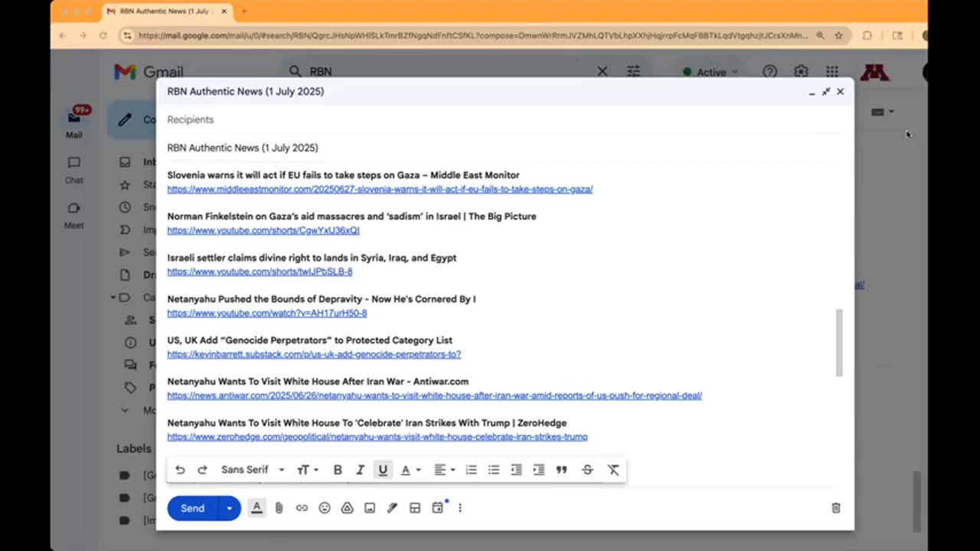Open the Google apps grid
980x551 pixels.
coord(832,71)
